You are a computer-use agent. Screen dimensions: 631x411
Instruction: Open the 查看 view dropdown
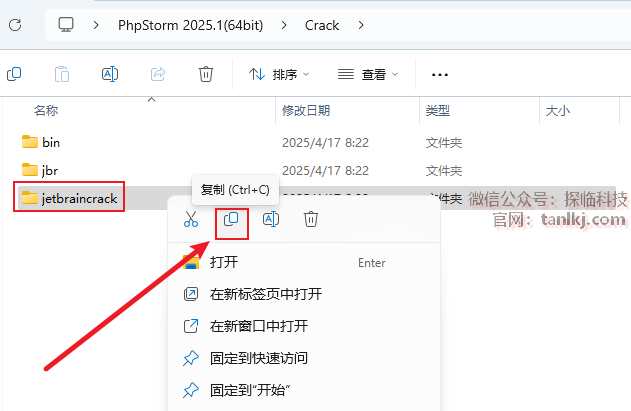368,74
